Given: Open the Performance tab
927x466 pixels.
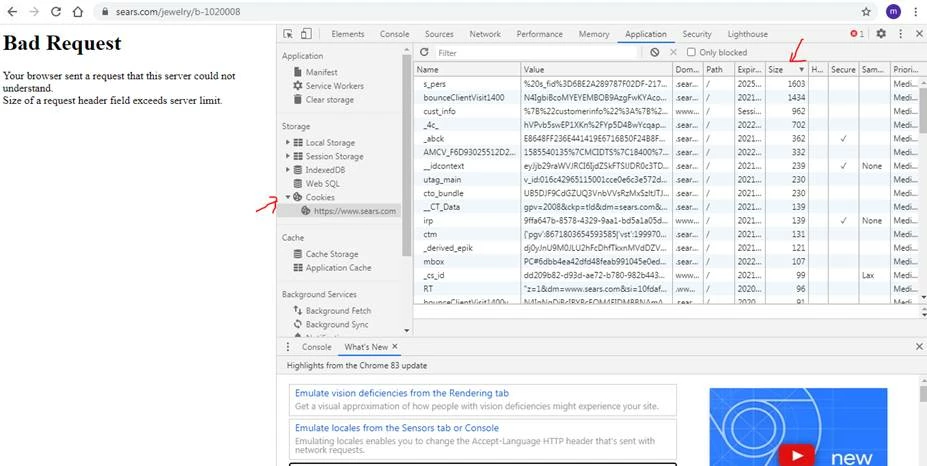Looking at the screenshot, I should (x=539, y=34).
